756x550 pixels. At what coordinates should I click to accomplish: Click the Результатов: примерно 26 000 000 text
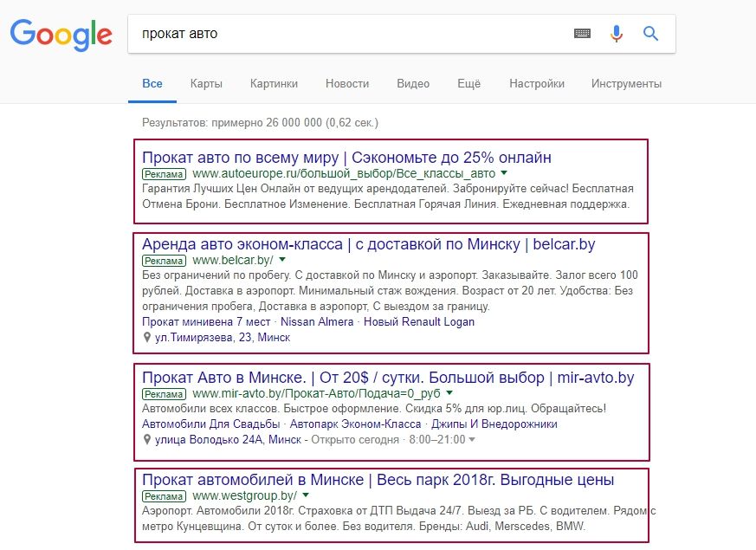pyautogui.click(x=261, y=122)
